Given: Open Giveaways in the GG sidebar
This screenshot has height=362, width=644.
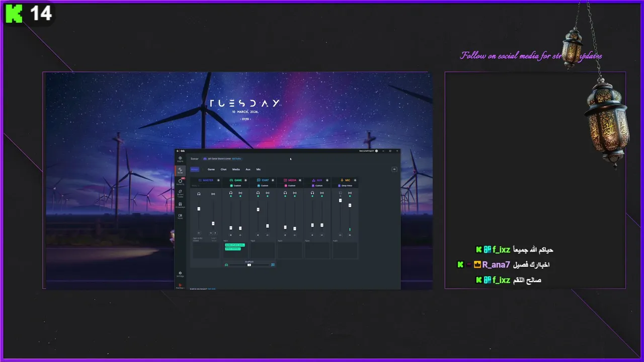Looking at the screenshot, I should [x=180, y=205].
